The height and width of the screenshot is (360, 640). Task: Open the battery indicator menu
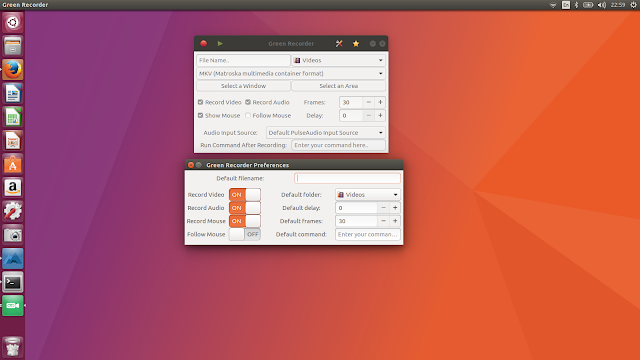pyautogui.click(x=588, y=5)
